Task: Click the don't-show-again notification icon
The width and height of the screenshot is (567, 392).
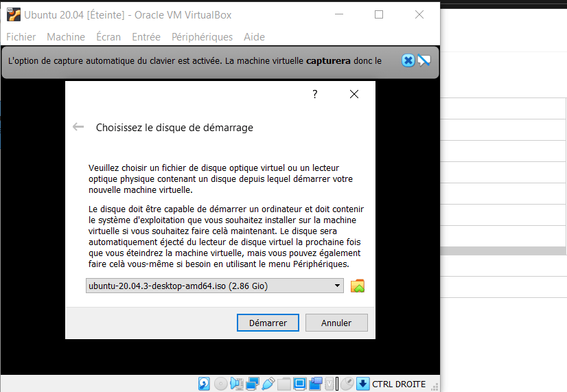Action: [x=424, y=60]
